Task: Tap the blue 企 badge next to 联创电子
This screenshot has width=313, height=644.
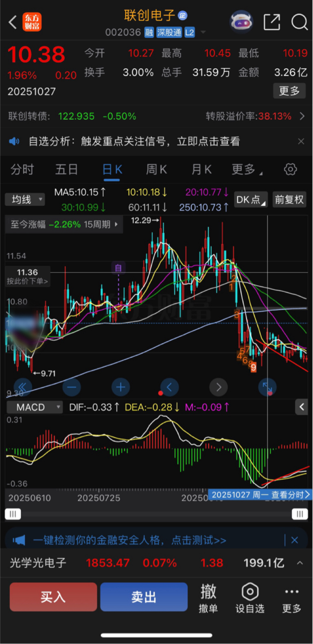Action: pyautogui.click(x=182, y=15)
